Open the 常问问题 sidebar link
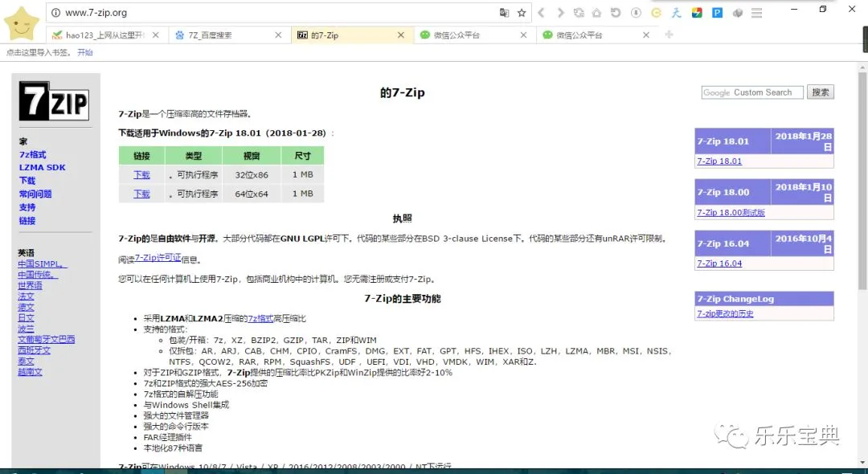The height and width of the screenshot is (474, 868). tap(35, 194)
